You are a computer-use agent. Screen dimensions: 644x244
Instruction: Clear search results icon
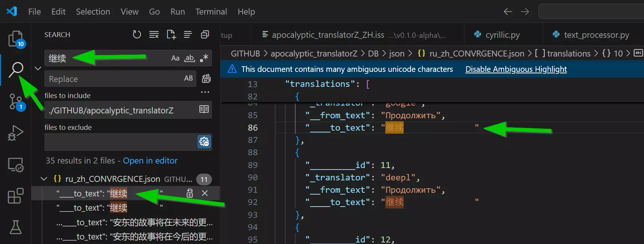point(154,35)
